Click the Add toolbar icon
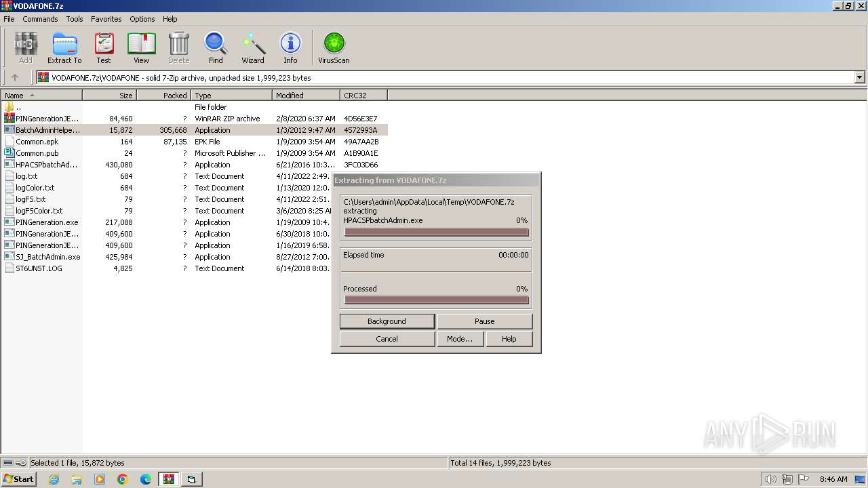This screenshot has height=488, width=868. pos(26,47)
